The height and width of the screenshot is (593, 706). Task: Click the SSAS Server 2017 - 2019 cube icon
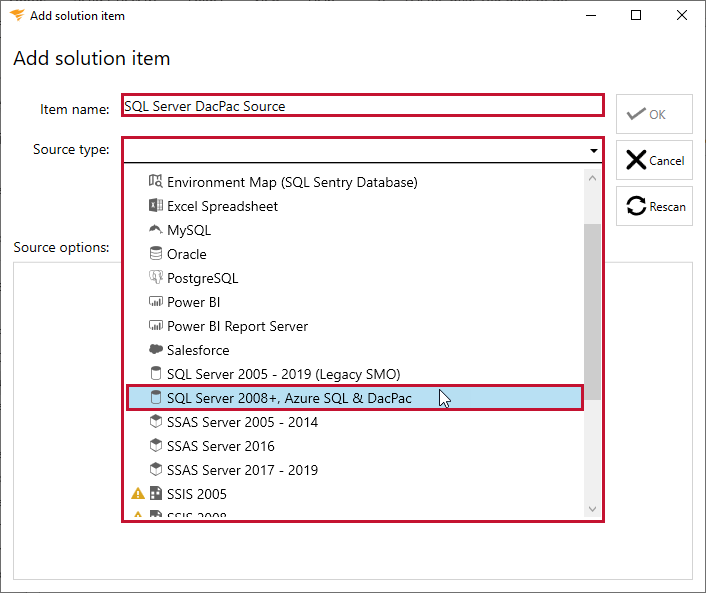(x=156, y=469)
